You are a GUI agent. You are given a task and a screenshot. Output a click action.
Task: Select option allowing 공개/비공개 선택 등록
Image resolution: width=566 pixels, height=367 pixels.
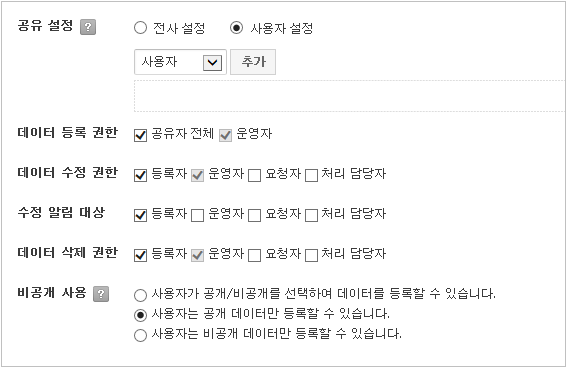[x=140, y=295]
